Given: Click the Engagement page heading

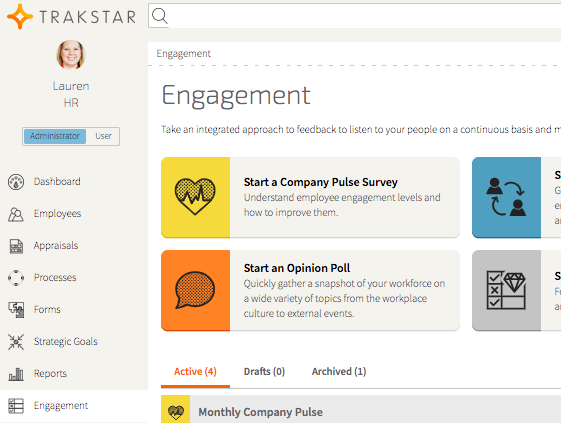Looking at the screenshot, I should (236, 96).
